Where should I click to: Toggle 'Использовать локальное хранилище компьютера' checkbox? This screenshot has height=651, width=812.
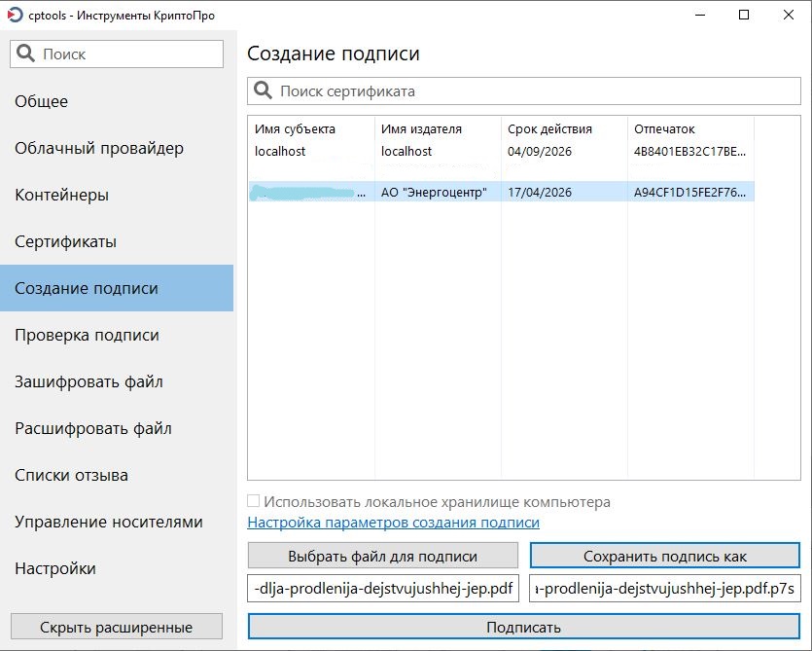click(254, 502)
